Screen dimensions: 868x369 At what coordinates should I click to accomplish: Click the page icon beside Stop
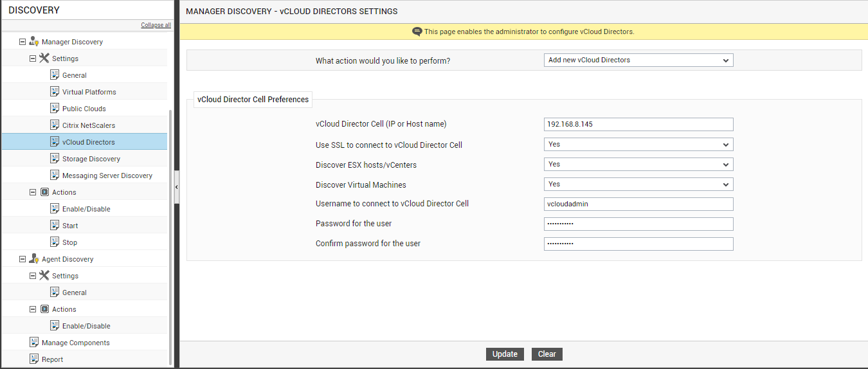(x=55, y=242)
